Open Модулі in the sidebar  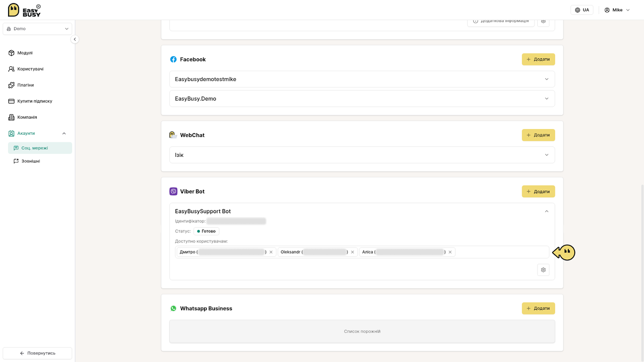[x=25, y=53]
